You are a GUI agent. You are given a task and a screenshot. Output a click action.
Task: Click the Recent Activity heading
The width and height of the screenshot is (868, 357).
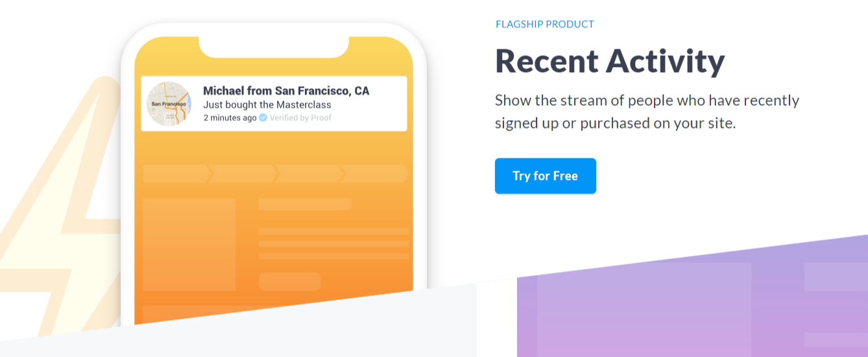(609, 61)
